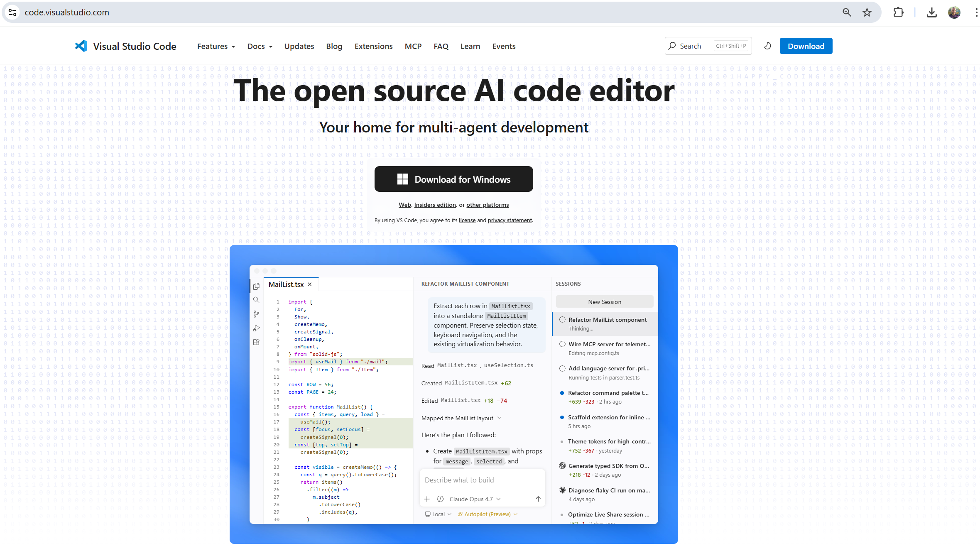Open Source Control icon in editor sidebar

coord(256,314)
